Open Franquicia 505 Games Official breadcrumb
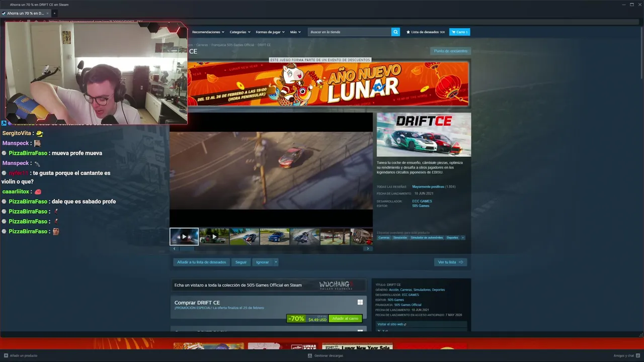 click(233, 45)
